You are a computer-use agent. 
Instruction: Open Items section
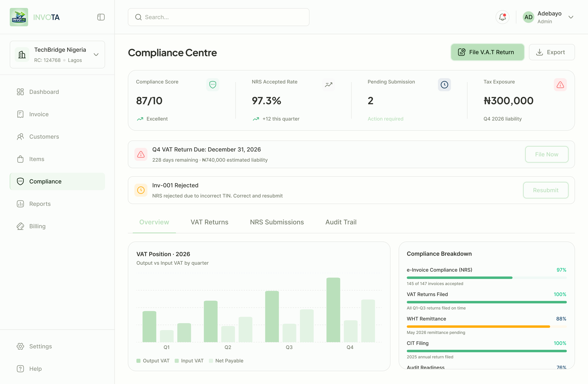(x=57, y=159)
